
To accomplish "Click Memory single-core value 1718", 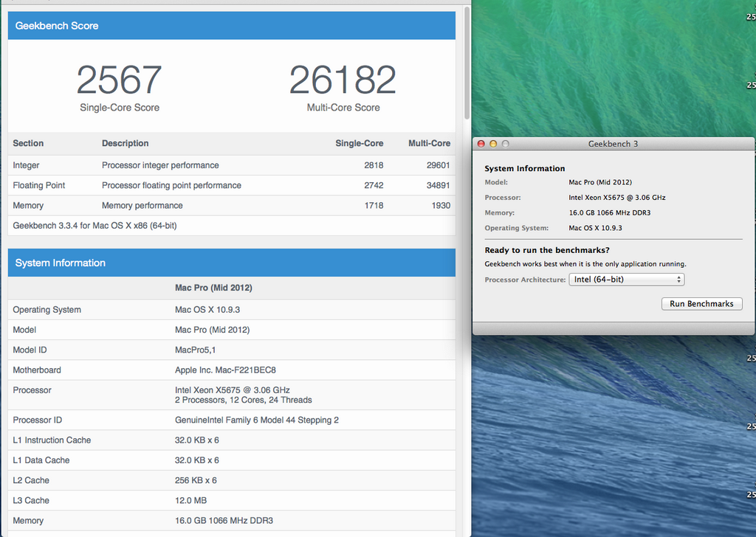I will (x=374, y=206).
